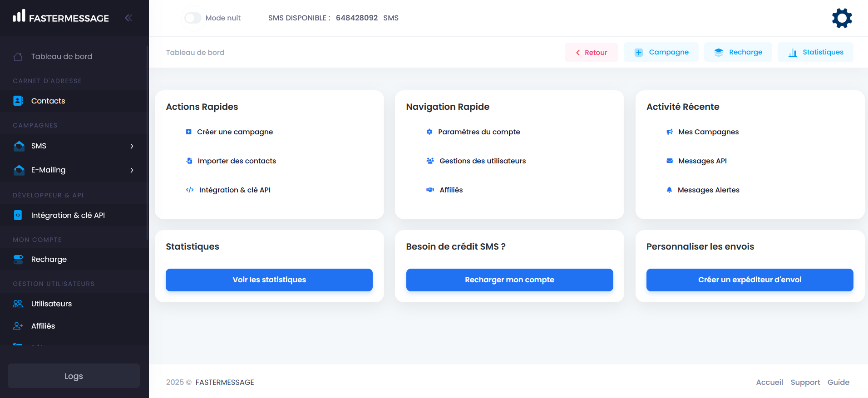Image resolution: width=868 pixels, height=398 pixels.
Task: Open Campagne from the top toolbar
Action: pyautogui.click(x=661, y=52)
